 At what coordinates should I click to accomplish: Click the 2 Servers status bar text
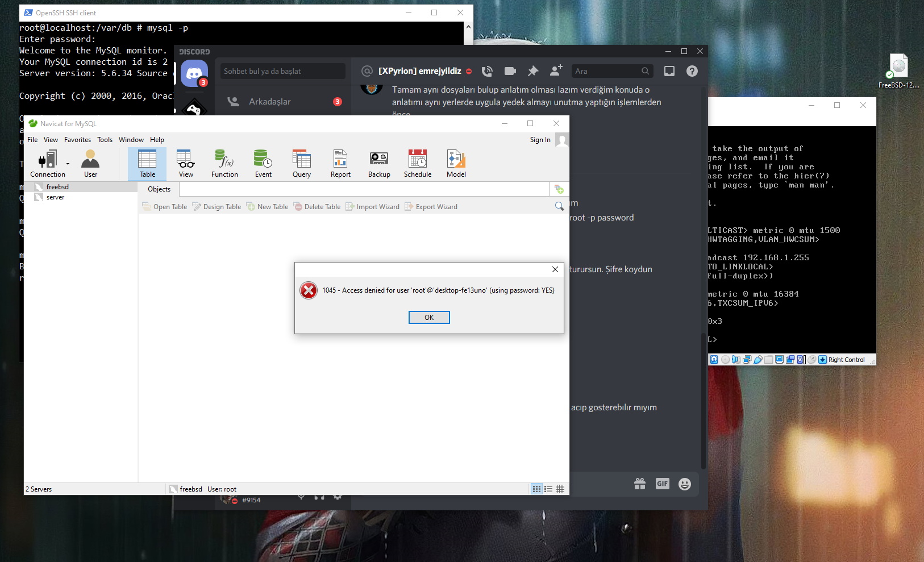point(39,489)
